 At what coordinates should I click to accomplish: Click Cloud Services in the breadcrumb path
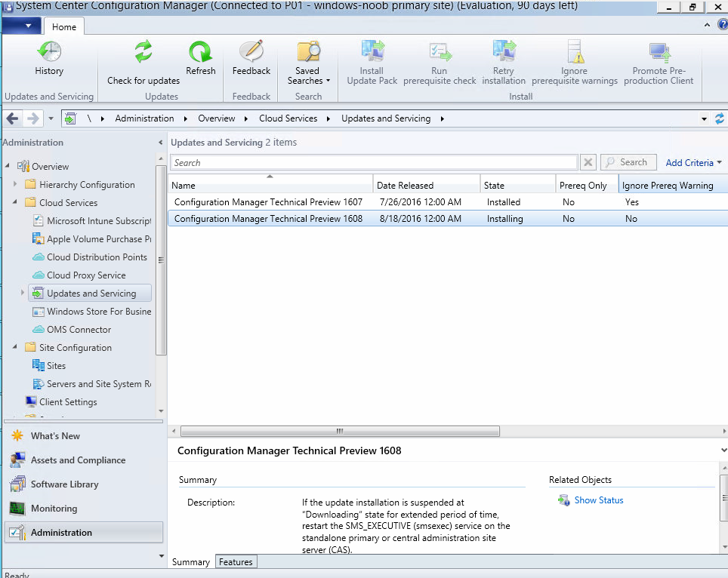[x=288, y=118]
